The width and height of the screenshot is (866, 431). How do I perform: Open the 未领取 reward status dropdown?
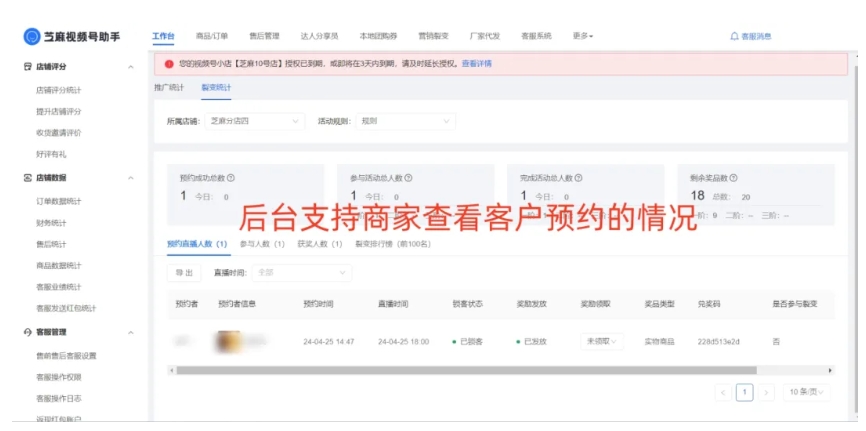point(602,341)
